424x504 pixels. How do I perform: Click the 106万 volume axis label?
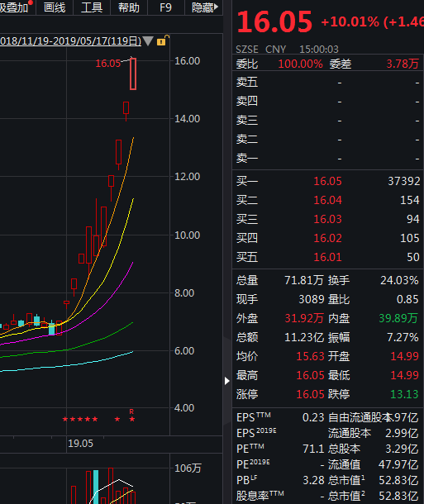pyautogui.click(x=188, y=468)
